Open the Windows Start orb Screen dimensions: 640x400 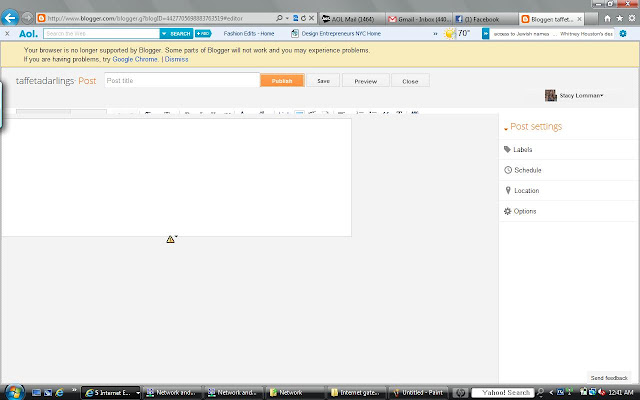click(14, 392)
